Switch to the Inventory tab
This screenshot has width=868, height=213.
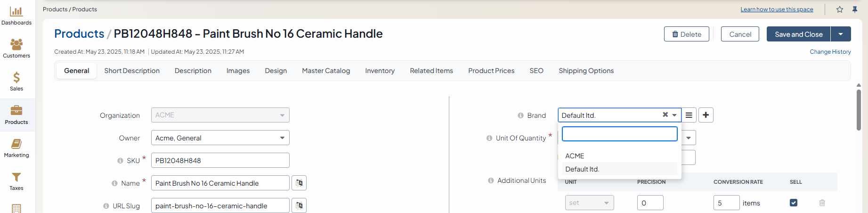(x=380, y=71)
